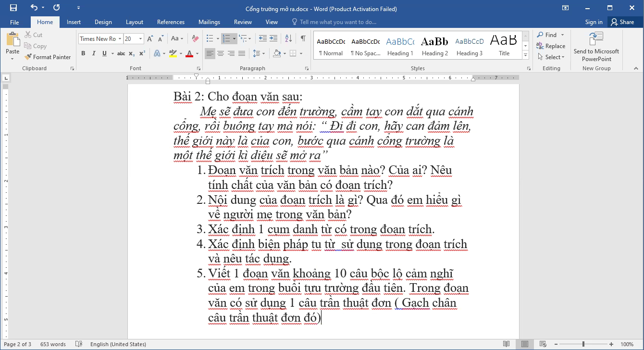
Task: Toggle bullet list formatting
Action: (x=210, y=38)
